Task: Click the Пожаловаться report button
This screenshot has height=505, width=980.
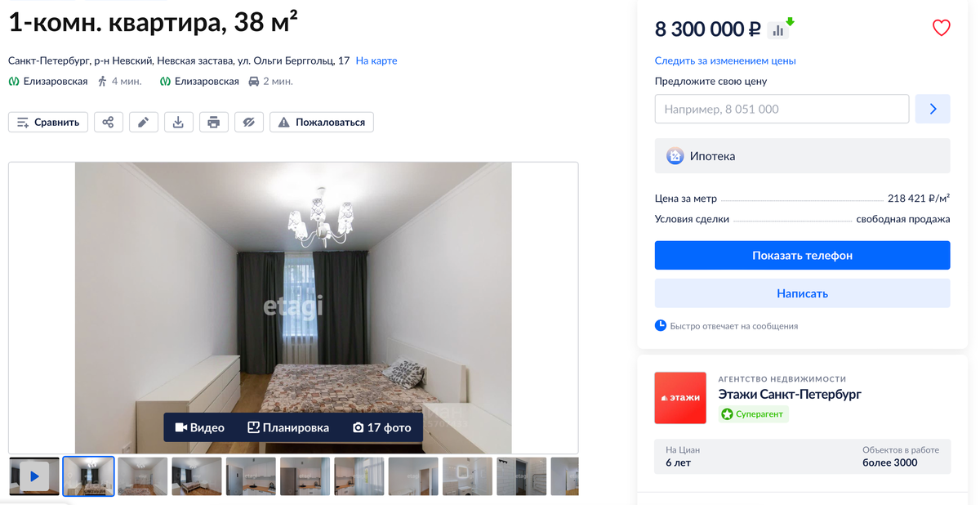Action: pyautogui.click(x=322, y=123)
